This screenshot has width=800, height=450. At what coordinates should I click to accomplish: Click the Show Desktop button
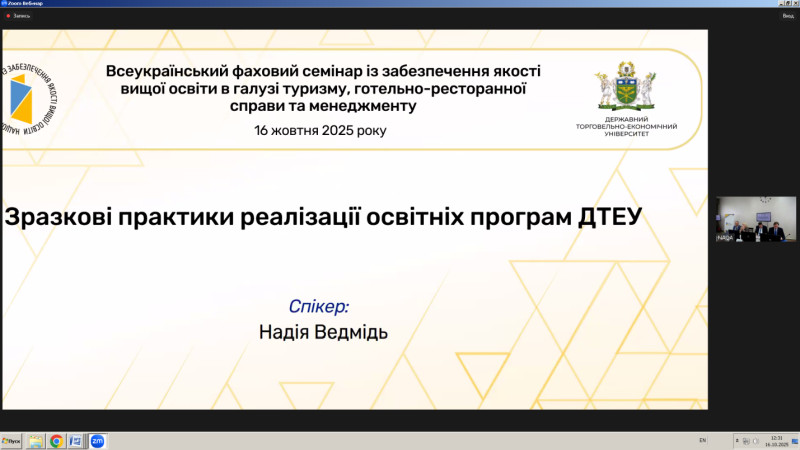tap(797, 440)
